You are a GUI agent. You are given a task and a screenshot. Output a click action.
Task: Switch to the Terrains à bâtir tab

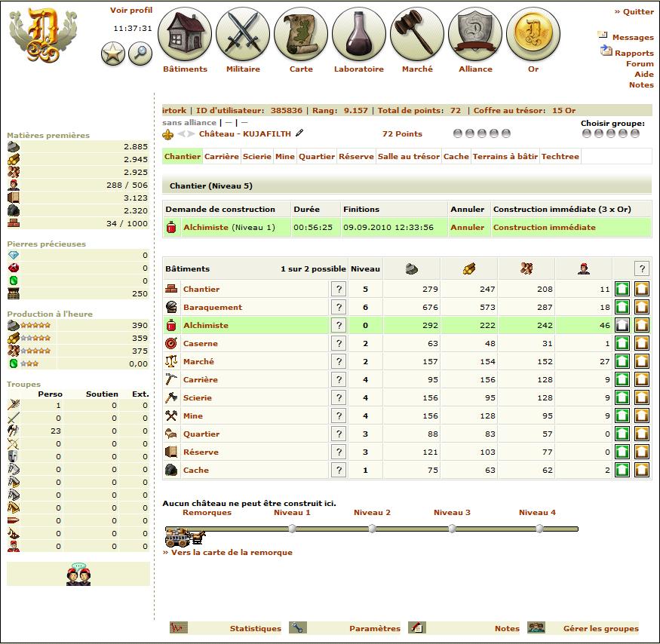pyautogui.click(x=505, y=156)
